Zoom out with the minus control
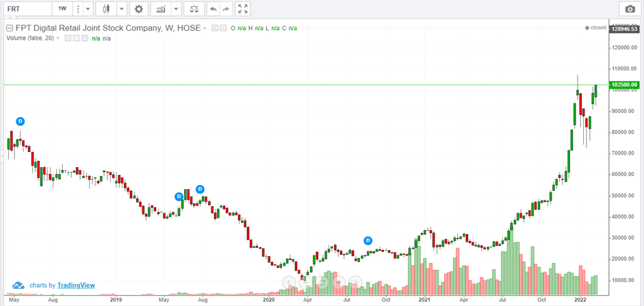This screenshot has height=306, width=644. click(x=306, y=282)
